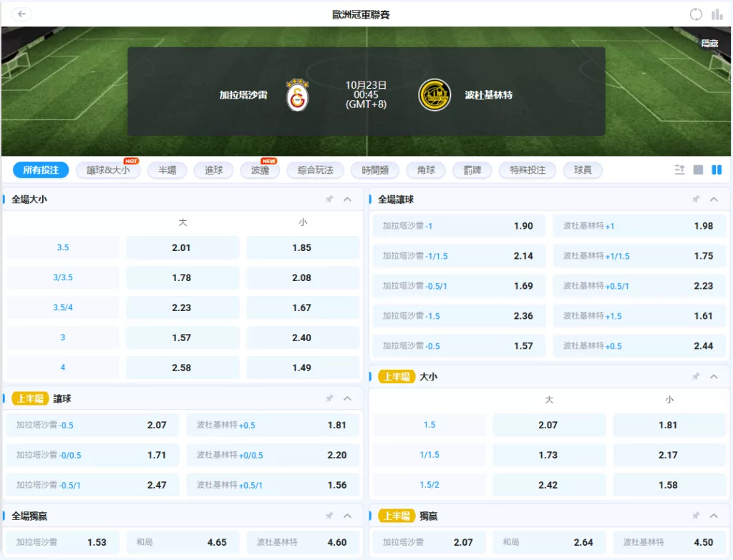
Task: Collapse the 全場獨贏 section
Action: point(348,516)
